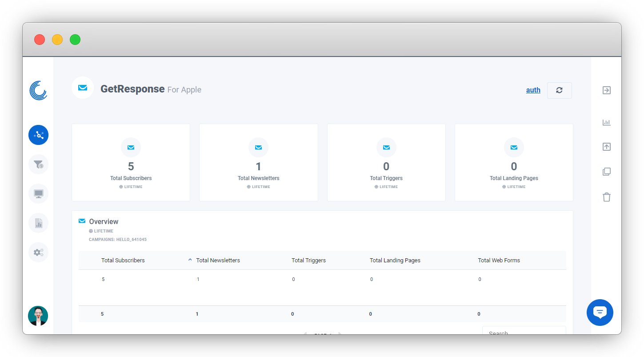Click the trash delete icon on right panel
Screen dimensions: 644x357
(x=607, y=197)
